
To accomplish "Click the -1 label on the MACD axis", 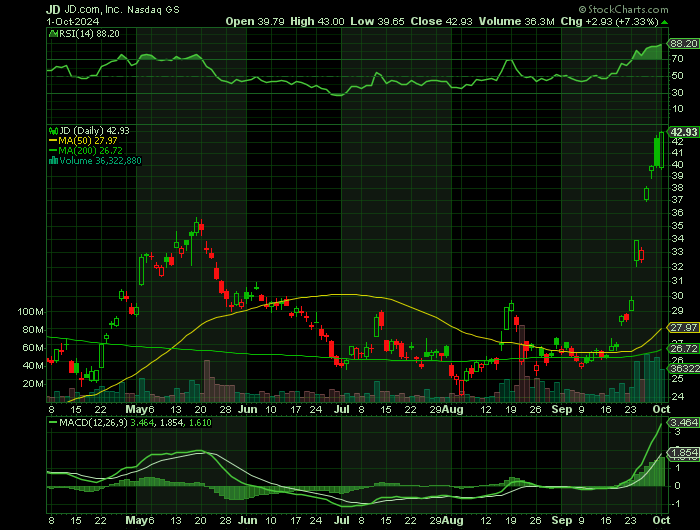I will tap(677, 504).
